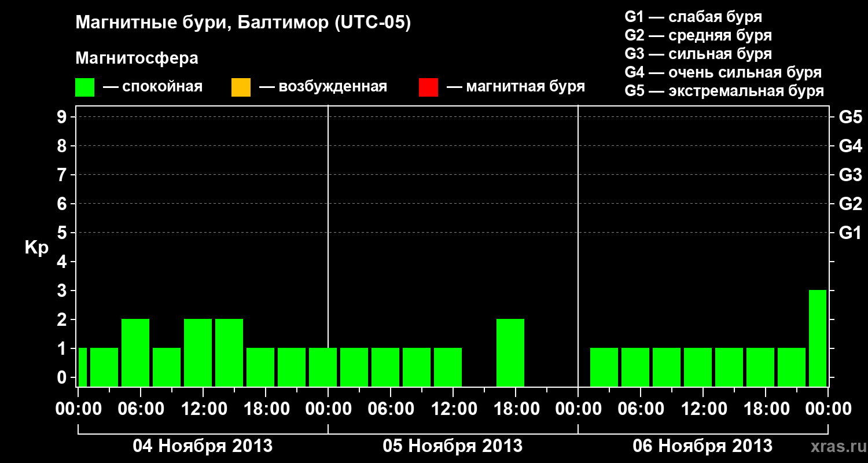Viewport: 868px width, 463px height.
Task: Click the orange 'возбужденная' legend swatch
Action: click(x=241, y=87)
